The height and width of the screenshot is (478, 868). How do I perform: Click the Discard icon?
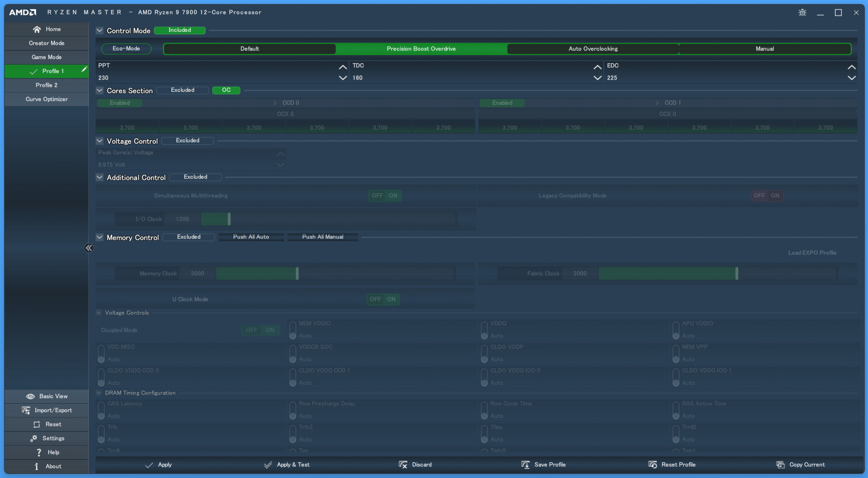pos(403,465)
